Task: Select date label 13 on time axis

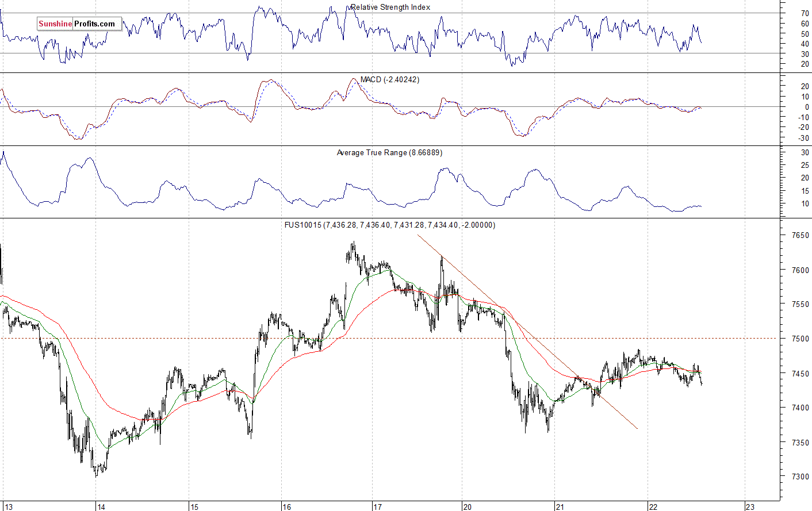Action: [7, 506]
